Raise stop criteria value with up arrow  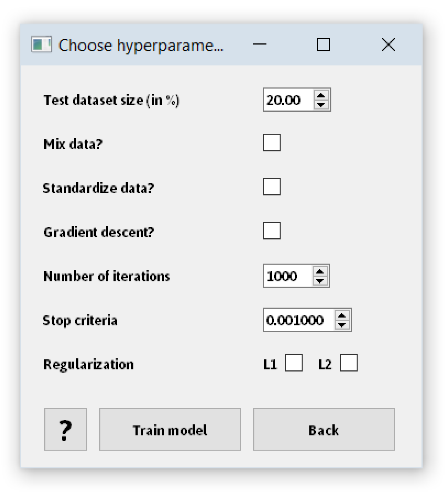tap(342, 315)
